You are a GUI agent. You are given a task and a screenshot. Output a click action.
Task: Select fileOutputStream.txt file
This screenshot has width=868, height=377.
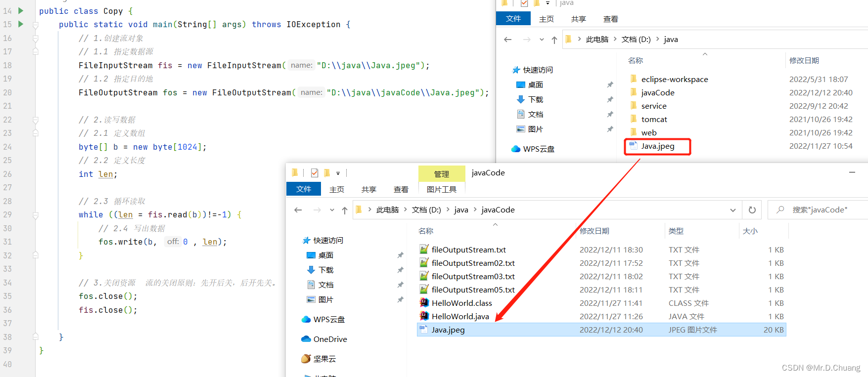(463, 250)
